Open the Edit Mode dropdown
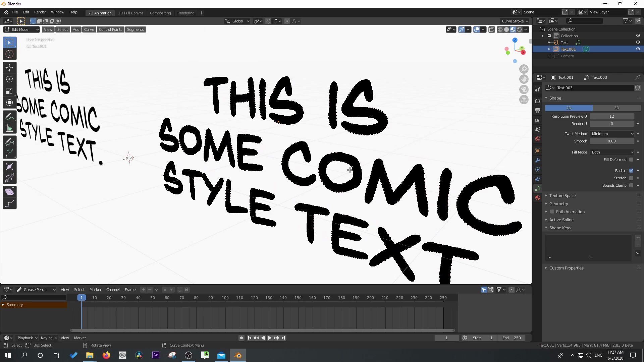The width and height of the screenshot is (644, 362). coord(21,29)
